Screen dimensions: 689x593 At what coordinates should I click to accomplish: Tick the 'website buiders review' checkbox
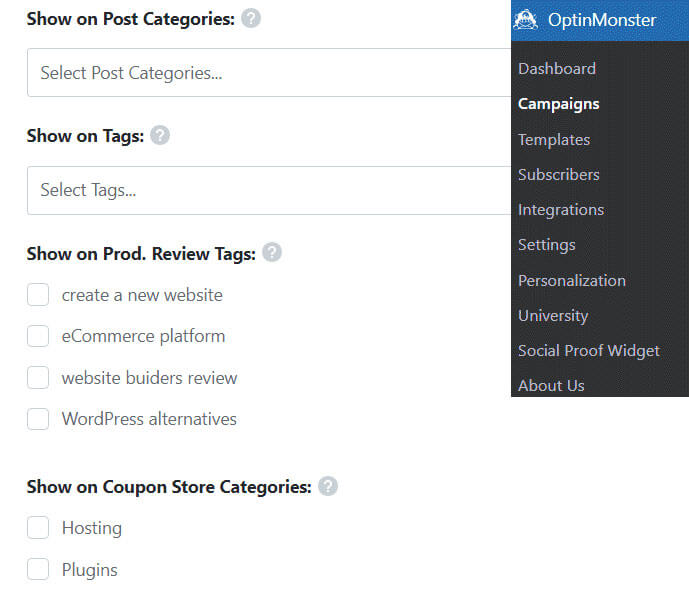coord(38,378)
